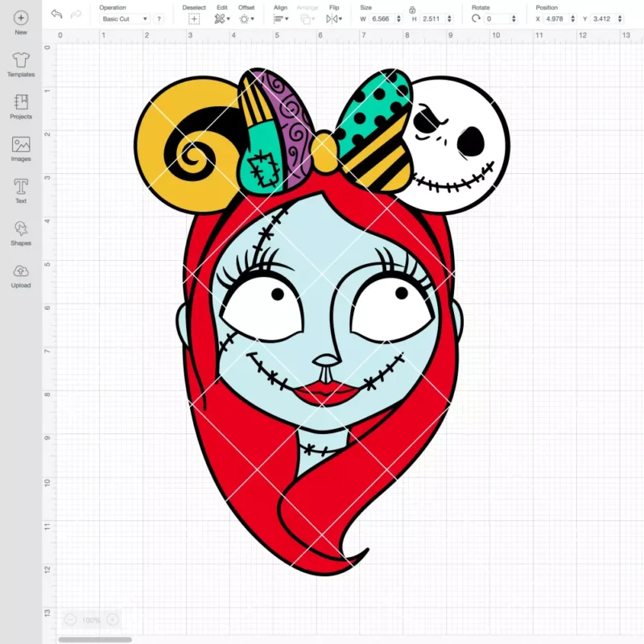Click the Operation help question mark
This screenshot has width=644, height=644.
tap(159, 19)
